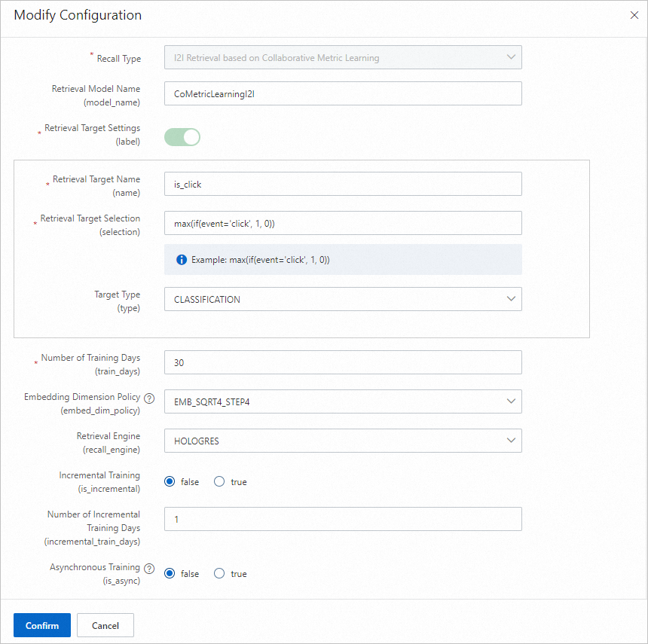
Task: Set Incremental Training to false
Action: [170, 482]
